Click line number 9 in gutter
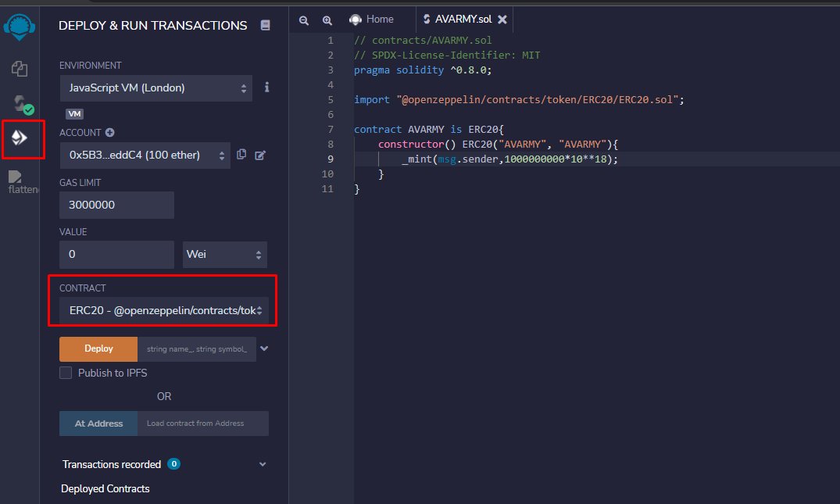The height and width of the screenshot is (504, 840). (x=330, y=159)
